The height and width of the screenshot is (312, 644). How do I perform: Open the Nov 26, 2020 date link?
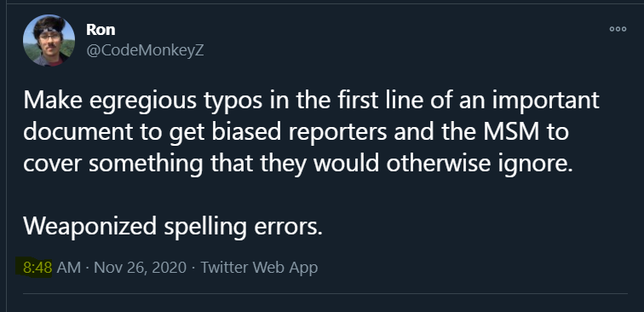click(x=140, y=268)
